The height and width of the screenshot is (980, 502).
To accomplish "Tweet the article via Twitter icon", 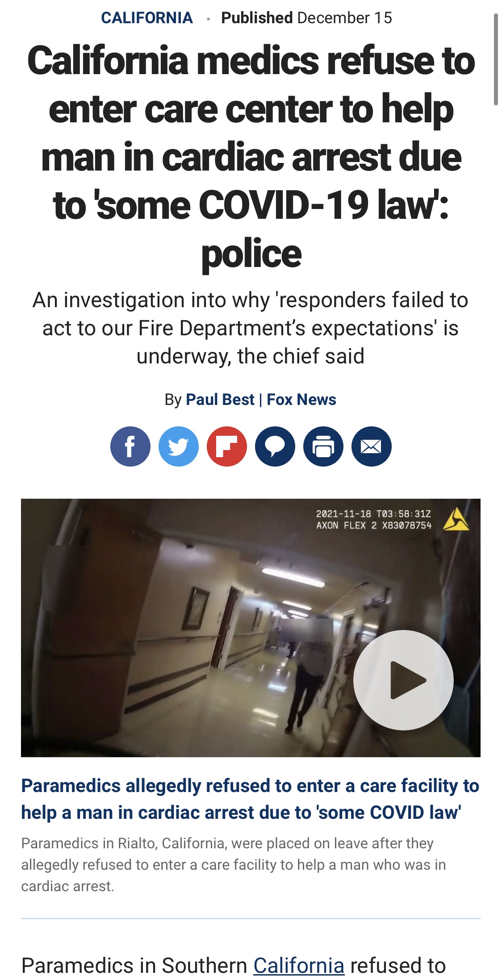I will pyautogui.click(x=179, y=446).
